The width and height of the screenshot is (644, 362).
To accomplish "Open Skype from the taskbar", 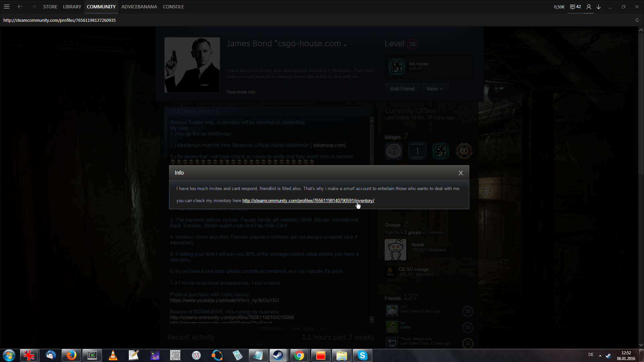I will (x=362, y=355).
